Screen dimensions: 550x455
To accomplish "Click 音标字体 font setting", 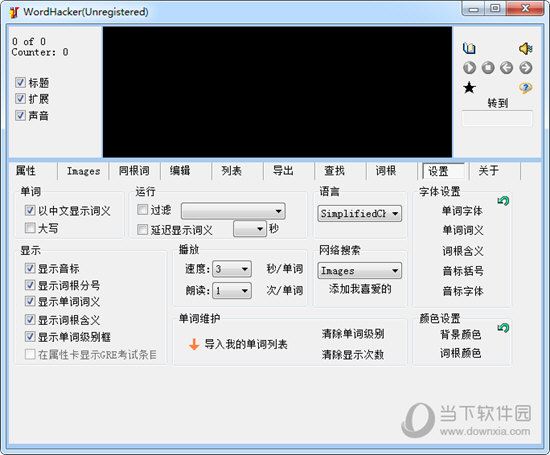I will pyautogui.click(x=463, y=291).
